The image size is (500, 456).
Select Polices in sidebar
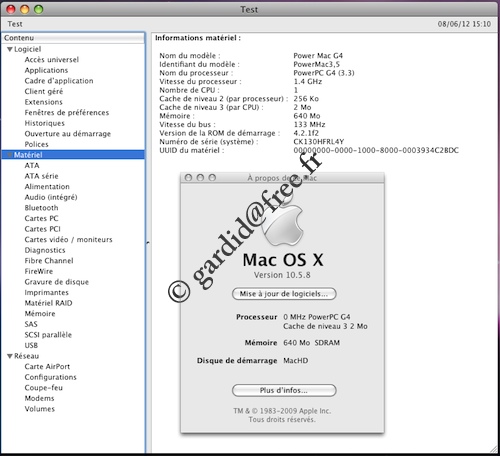coord(36,144)
